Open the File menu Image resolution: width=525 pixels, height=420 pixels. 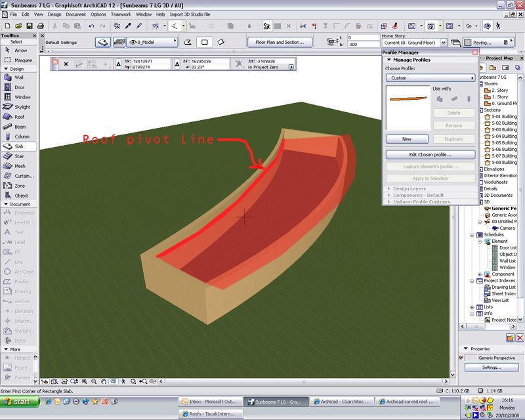click(x=13, y=14)
